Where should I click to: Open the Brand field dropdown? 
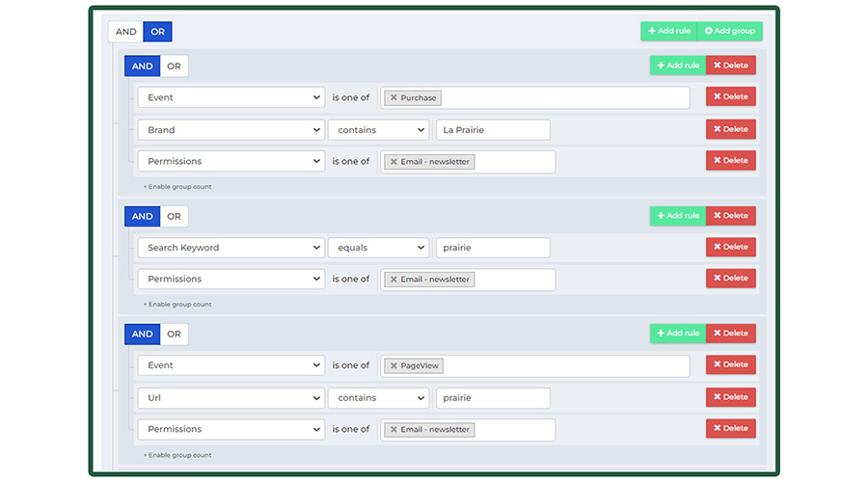tap(231, 130)
